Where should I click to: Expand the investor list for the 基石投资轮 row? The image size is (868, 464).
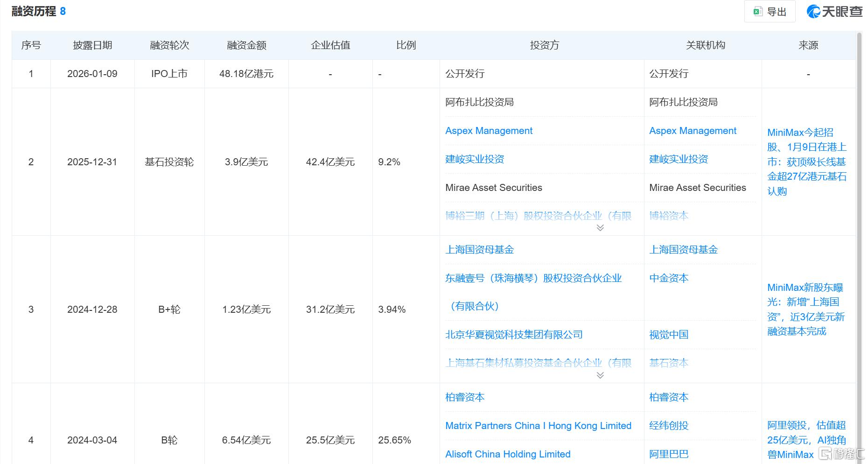click(600, 228)
